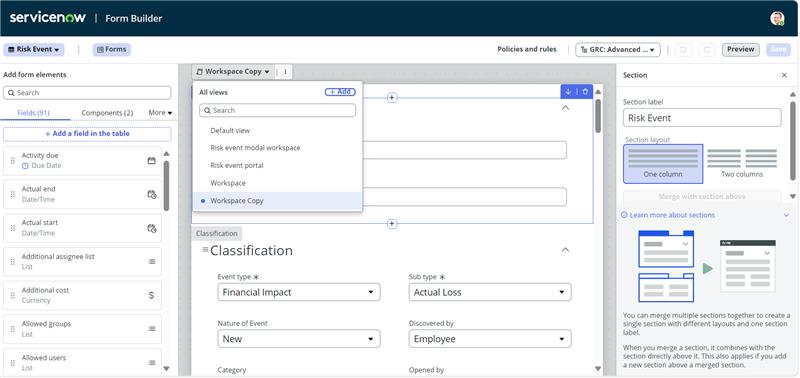Viewport: 800px width, 378px height.
Task: Select Two columns section layout
Action: (x=742, y=164)
